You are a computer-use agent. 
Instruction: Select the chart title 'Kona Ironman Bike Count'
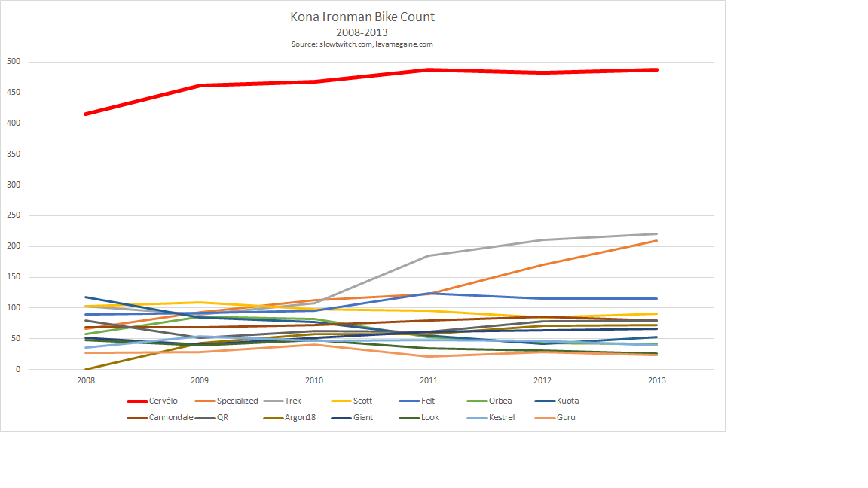(362, 17)
